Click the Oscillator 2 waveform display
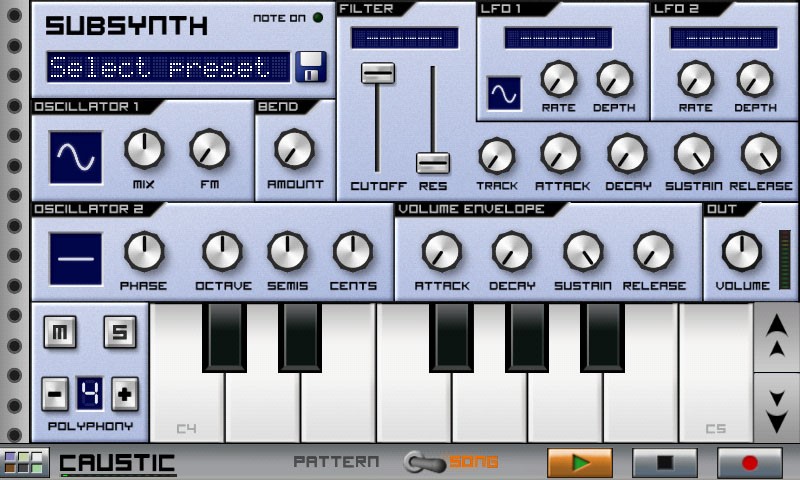Viewport: 800px width, 480px height. pos(76,258)
